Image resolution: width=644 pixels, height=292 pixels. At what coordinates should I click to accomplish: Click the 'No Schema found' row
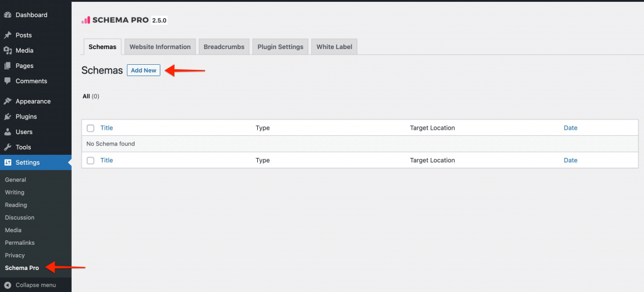coord(360,144)
